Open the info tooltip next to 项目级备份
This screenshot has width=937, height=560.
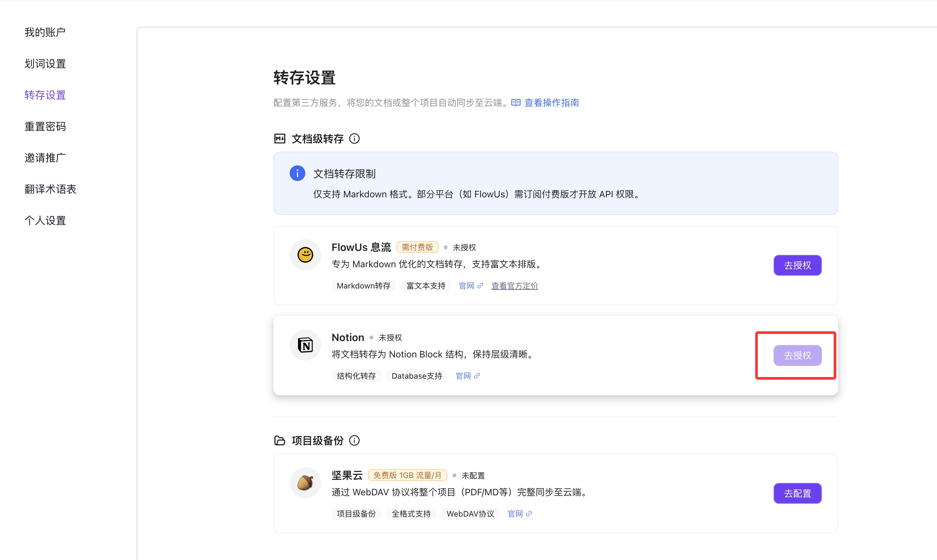[x=354, y=440]
